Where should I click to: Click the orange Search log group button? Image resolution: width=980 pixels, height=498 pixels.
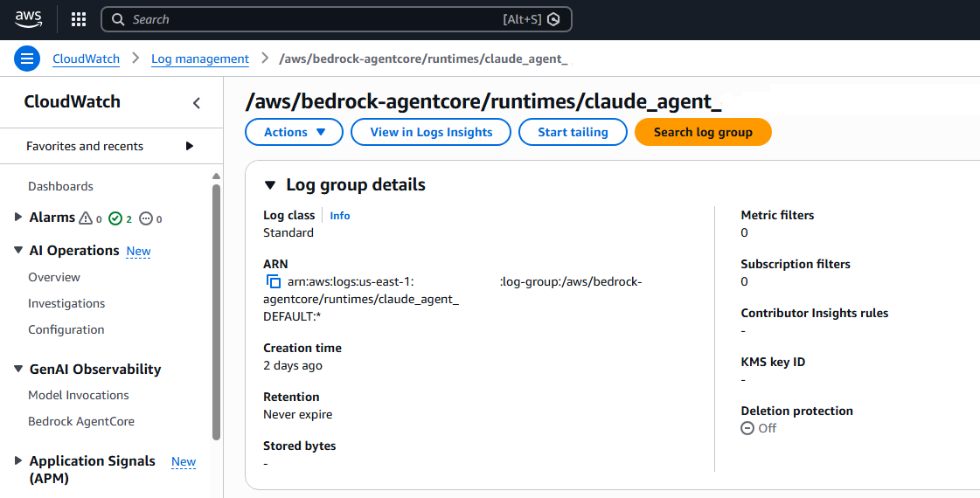tap(703, 132)
